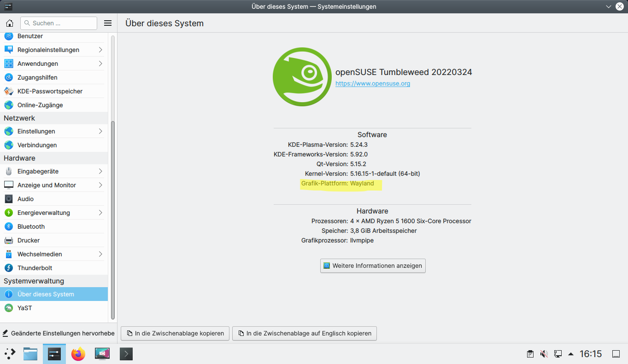Open Konsole terminal from taskbar

[126, 354]
